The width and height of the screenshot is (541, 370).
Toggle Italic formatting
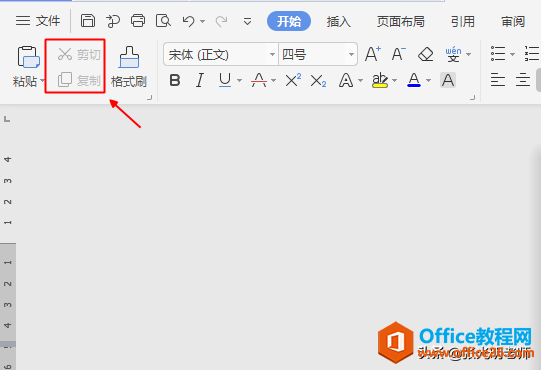click(x=200, y=80)
